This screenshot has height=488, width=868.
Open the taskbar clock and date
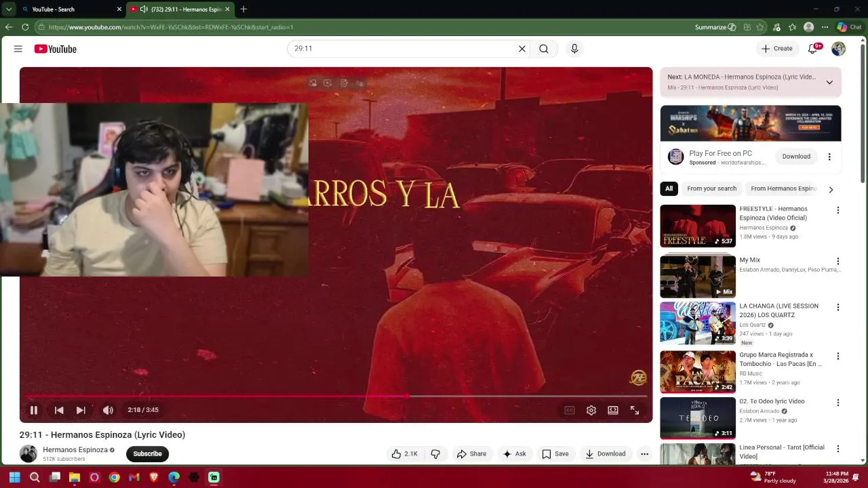(837, 477)
